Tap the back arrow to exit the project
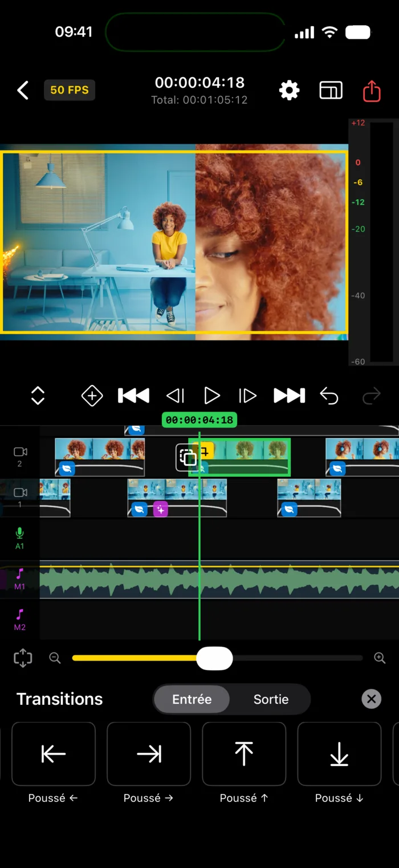This screenshot has width=399, height=868. pyautogui.click(x=23, y=90)
